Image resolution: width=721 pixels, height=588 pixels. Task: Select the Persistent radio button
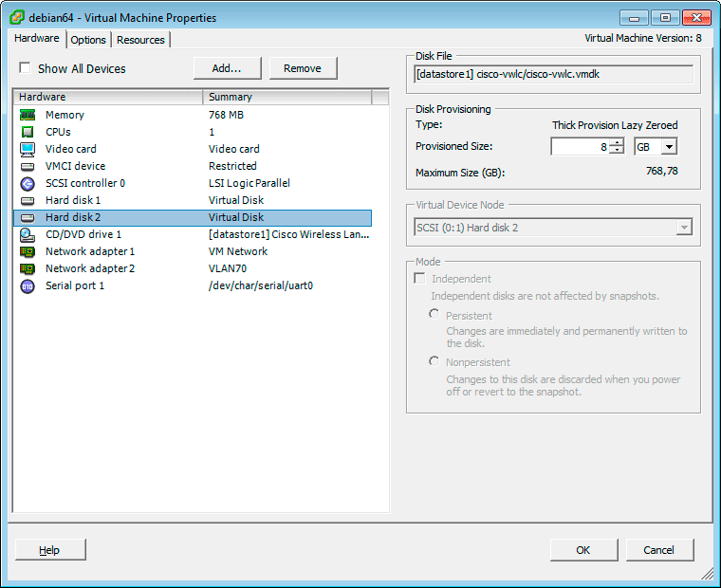point(434,314)
